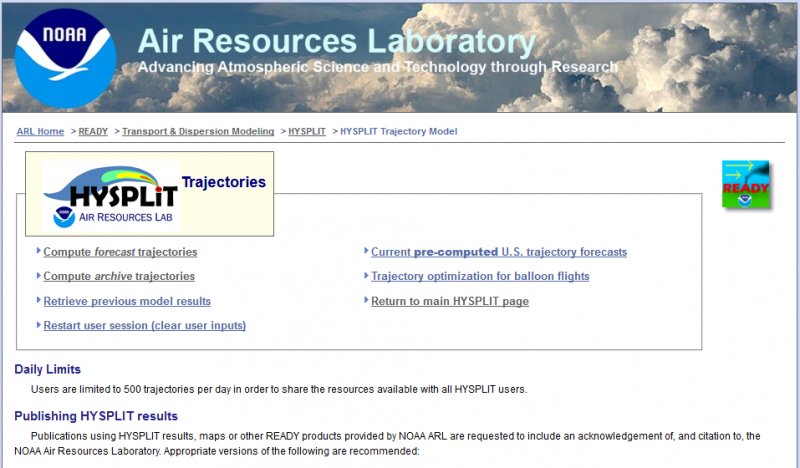Click the Air Resources Laboratory banner title
Screen dimensions: 800x468
point(336,41)
